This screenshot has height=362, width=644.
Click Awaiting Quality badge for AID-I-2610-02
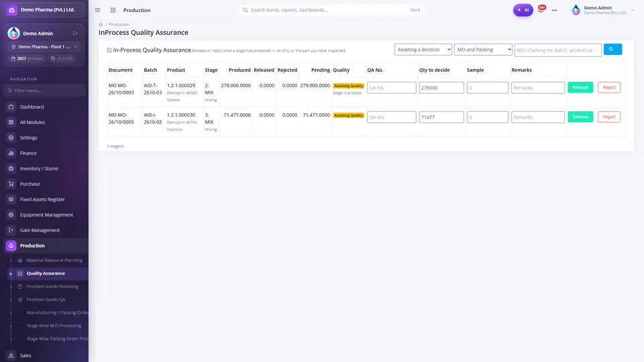[x=348, y=115]
